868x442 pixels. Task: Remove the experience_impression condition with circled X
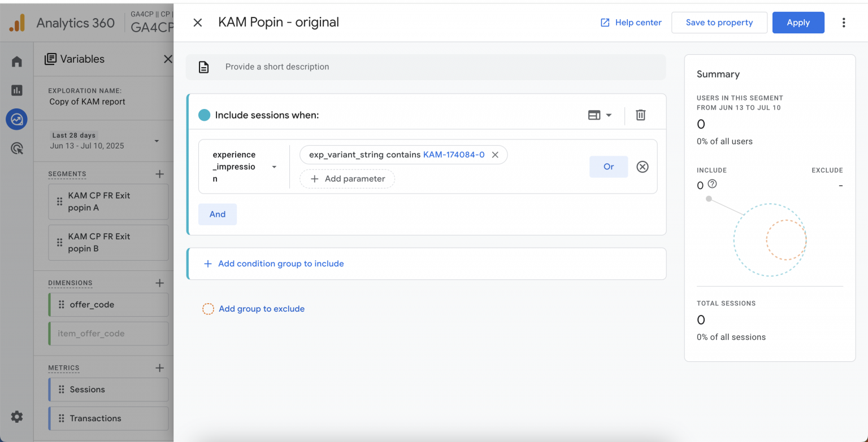coord(643,167)
